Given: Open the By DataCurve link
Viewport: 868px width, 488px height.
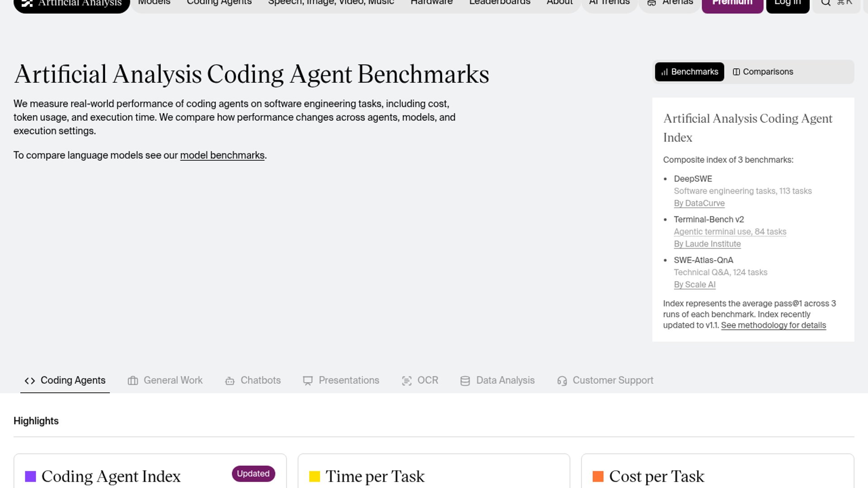Looking at the screenshot, I should tap(699, 203).
